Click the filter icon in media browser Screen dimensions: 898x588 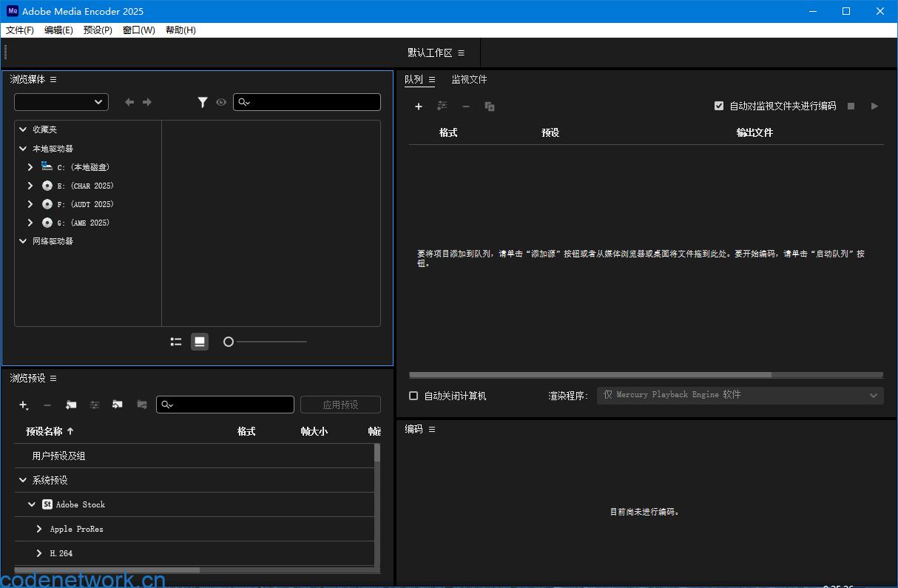(x=203, y=102)
